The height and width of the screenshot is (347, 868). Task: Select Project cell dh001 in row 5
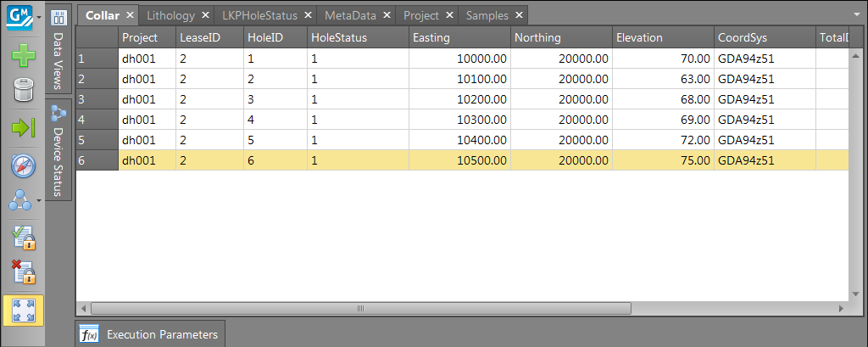coord(147,140)
